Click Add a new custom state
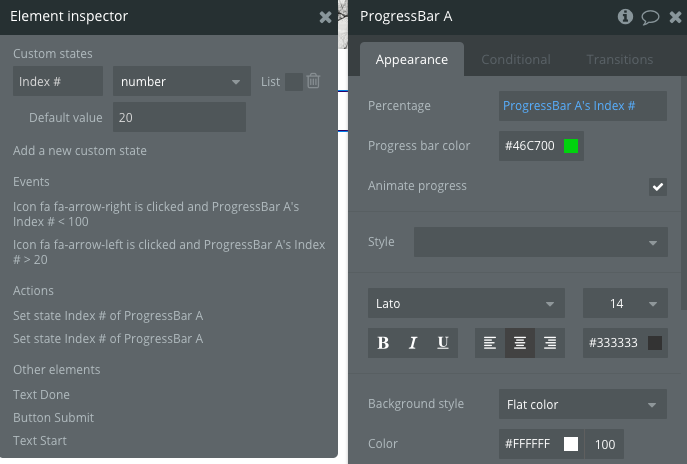This screenshot has height=464, width=687. click(80, 151)
